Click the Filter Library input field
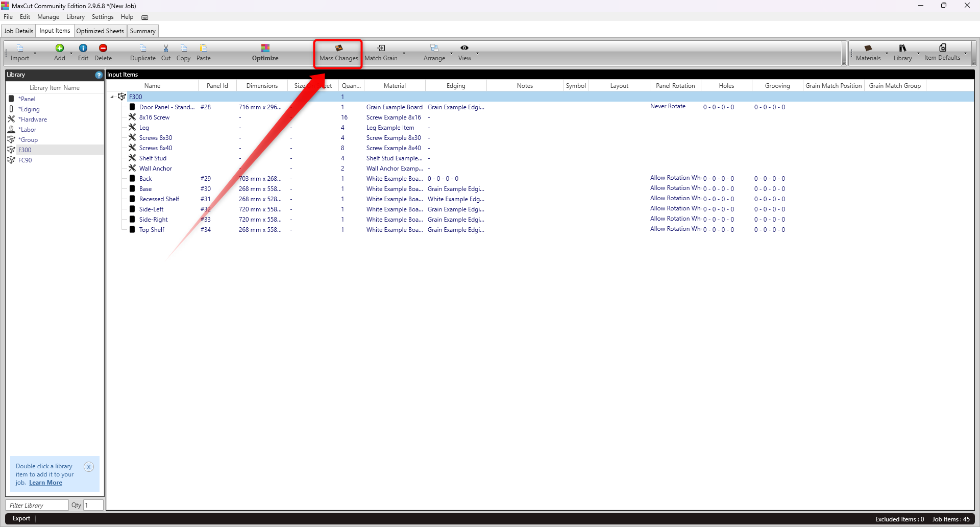The image size is (980, 527). coord(37,505)
